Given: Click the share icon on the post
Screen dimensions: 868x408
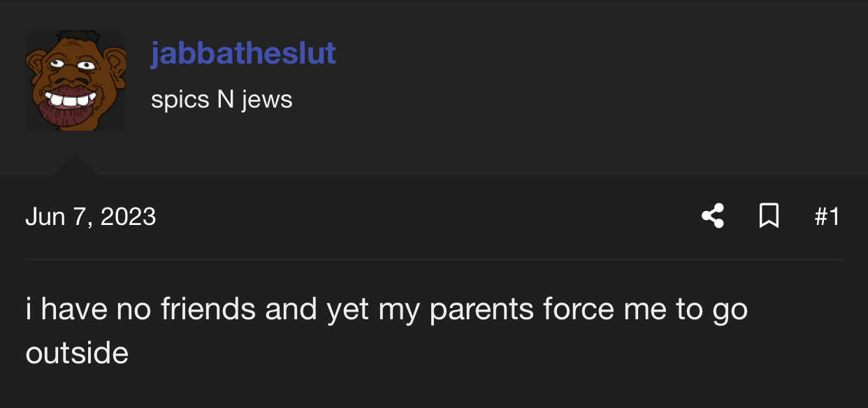Looking at the screenshot, I should pos(713,216).
